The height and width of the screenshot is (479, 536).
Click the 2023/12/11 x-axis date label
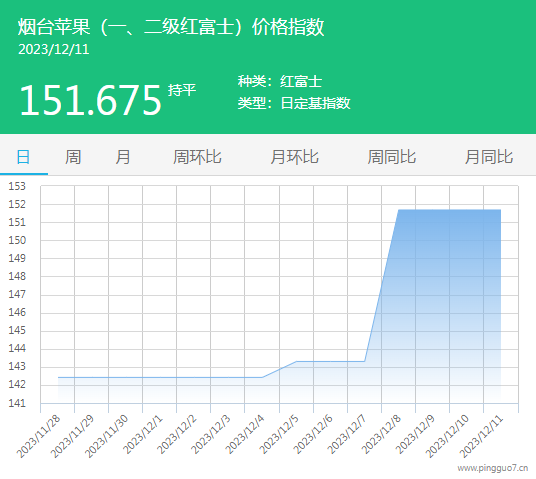point(481,436)
